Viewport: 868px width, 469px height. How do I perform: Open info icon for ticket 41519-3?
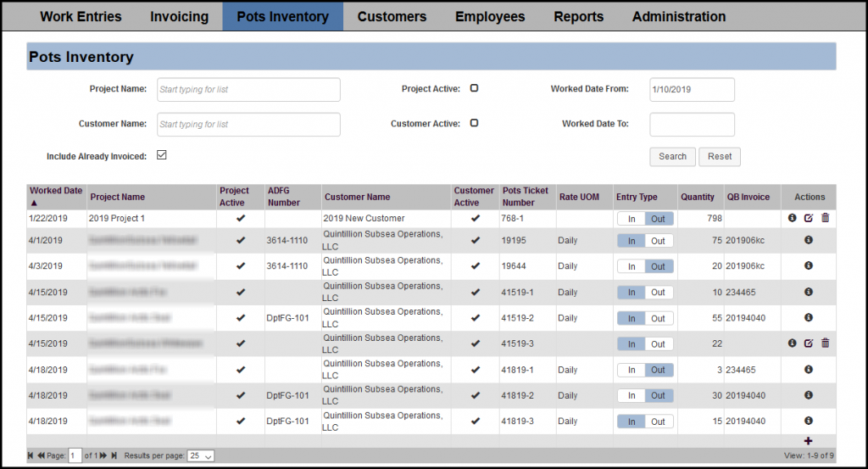pos(793,343)
